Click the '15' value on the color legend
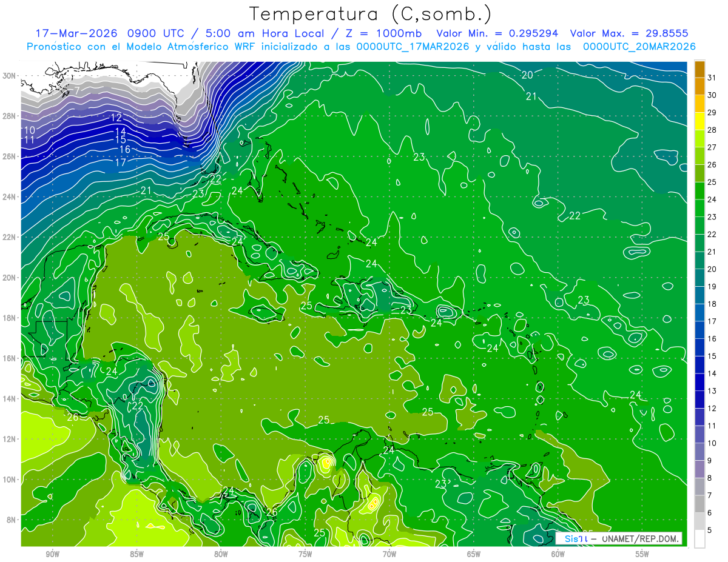This screenshot has width=728, height=562. (712, 356)
